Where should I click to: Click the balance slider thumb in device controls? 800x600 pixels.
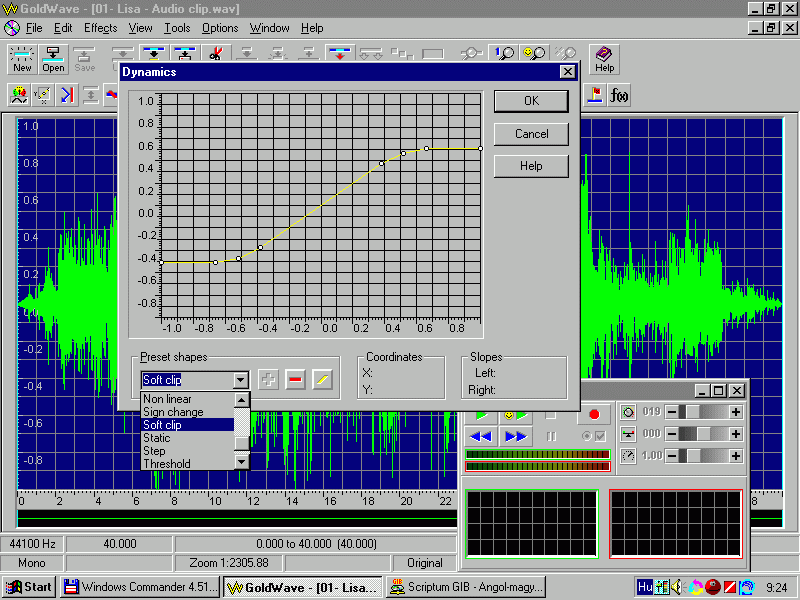(704, 434)
